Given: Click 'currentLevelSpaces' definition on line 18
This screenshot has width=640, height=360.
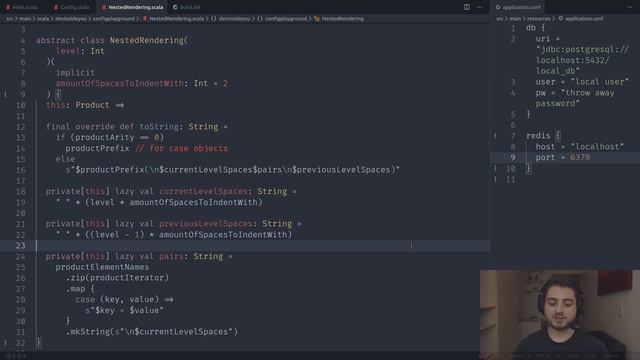Looking at the screenshot, I should tap(203, 191).
